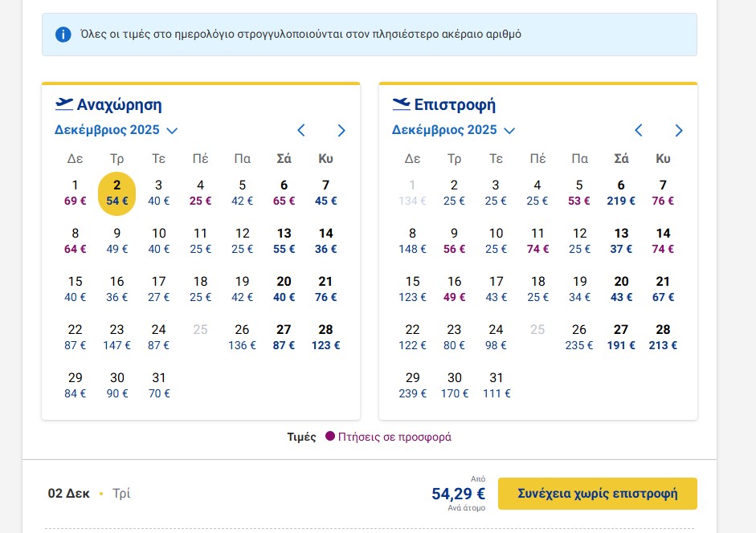
Task: Go to next month in Επιστροφή calendar
Action: tap(679, 130)
